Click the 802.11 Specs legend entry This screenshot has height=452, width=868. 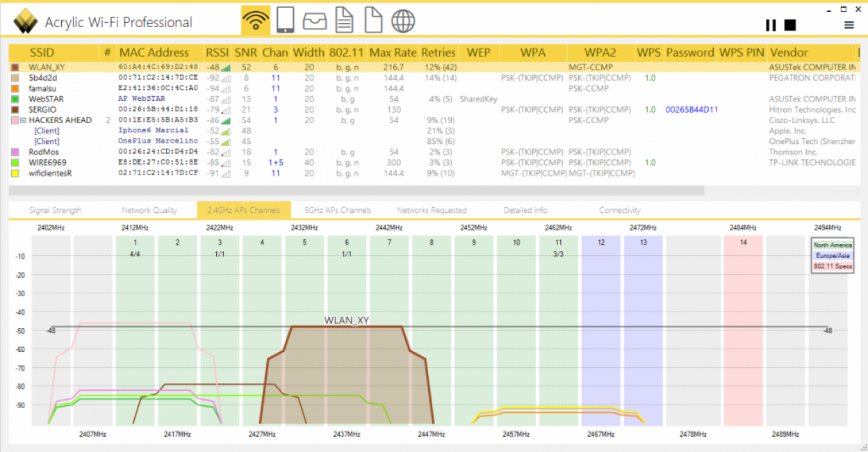(833, 266)
